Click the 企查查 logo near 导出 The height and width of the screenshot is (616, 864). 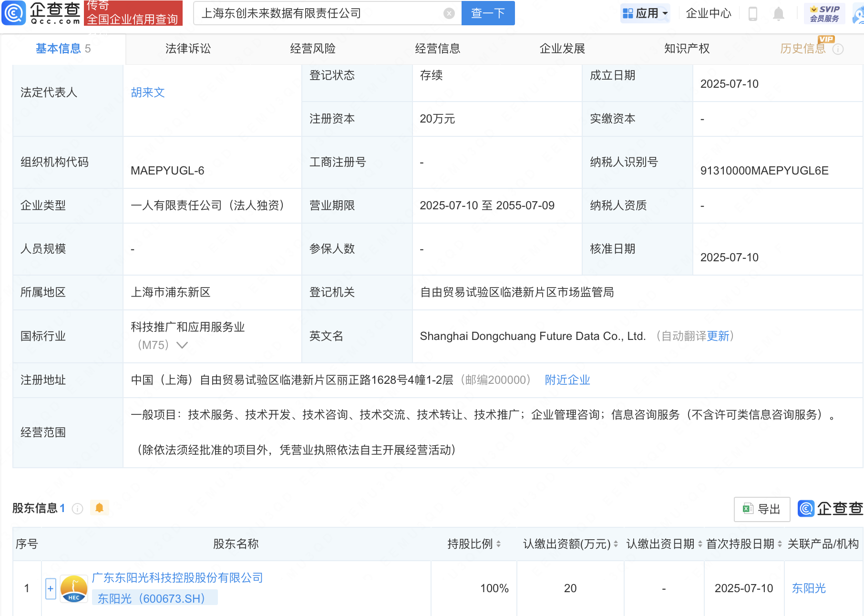(x=830, y=509)
